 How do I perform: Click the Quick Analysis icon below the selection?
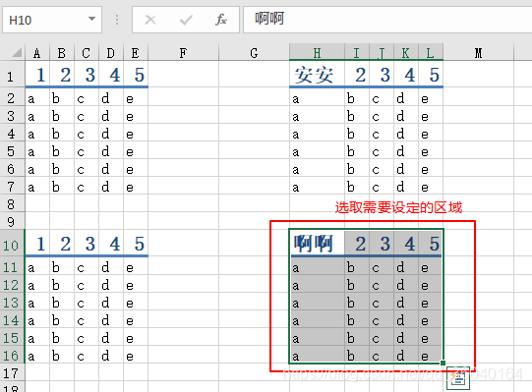[x=458, y=378]
